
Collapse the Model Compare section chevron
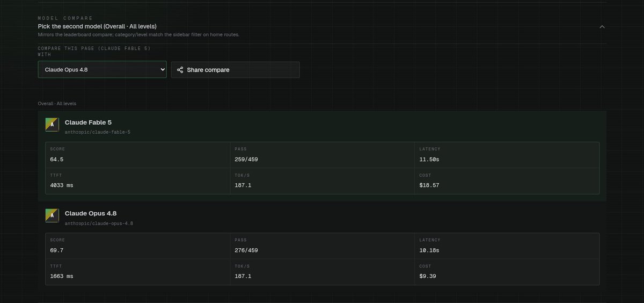pyautogui.click(x=602, y=26)
